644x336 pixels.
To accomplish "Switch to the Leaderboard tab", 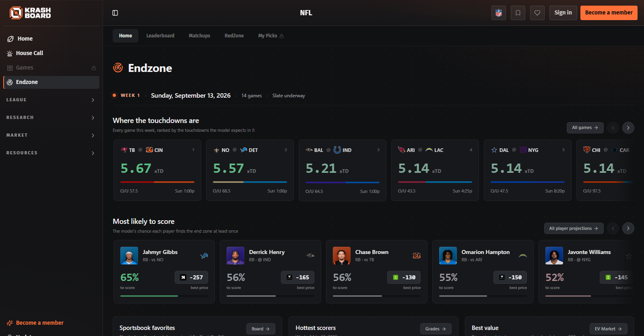I will (x=160, y=36).
